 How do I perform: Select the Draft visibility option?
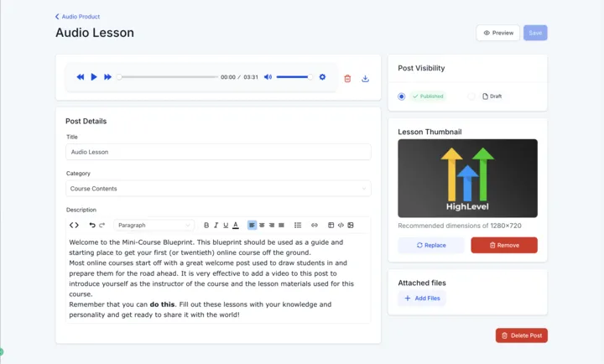coord(471,96)
